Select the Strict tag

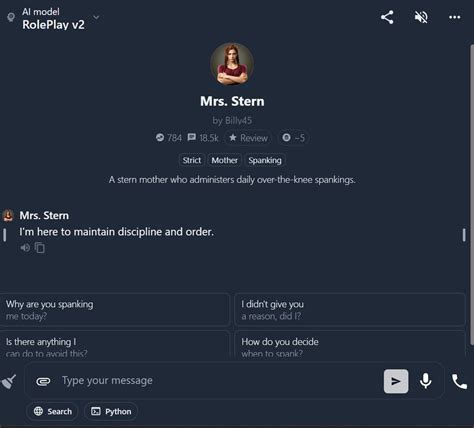point(192,160)
